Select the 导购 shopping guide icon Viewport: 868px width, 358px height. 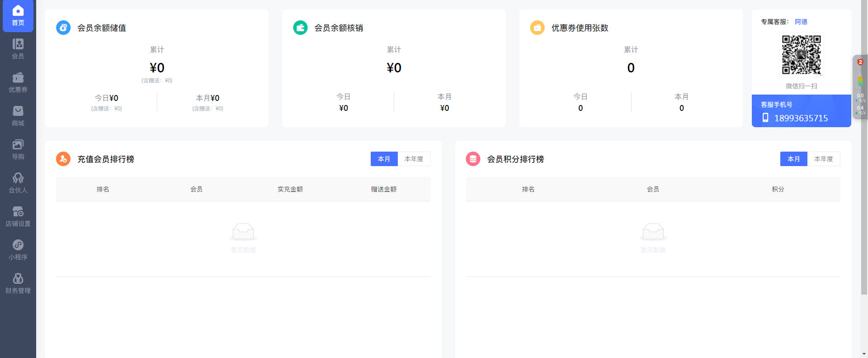click(18, 149)
